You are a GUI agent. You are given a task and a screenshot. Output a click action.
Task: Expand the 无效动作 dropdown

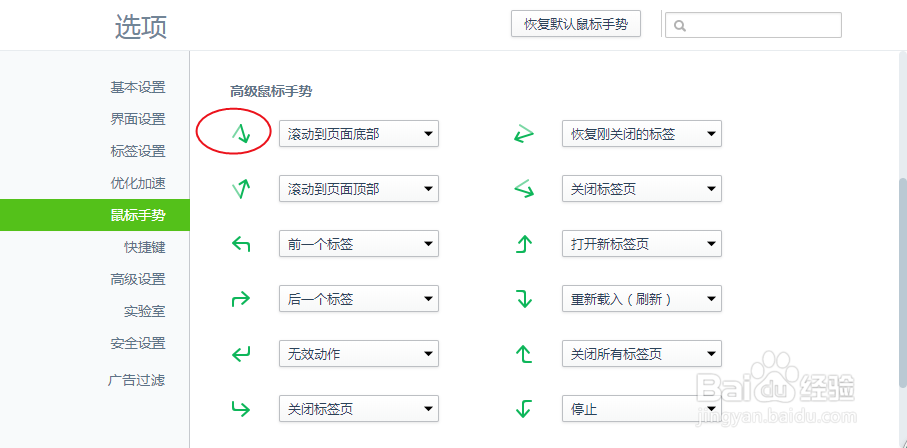tap(358, 353)
